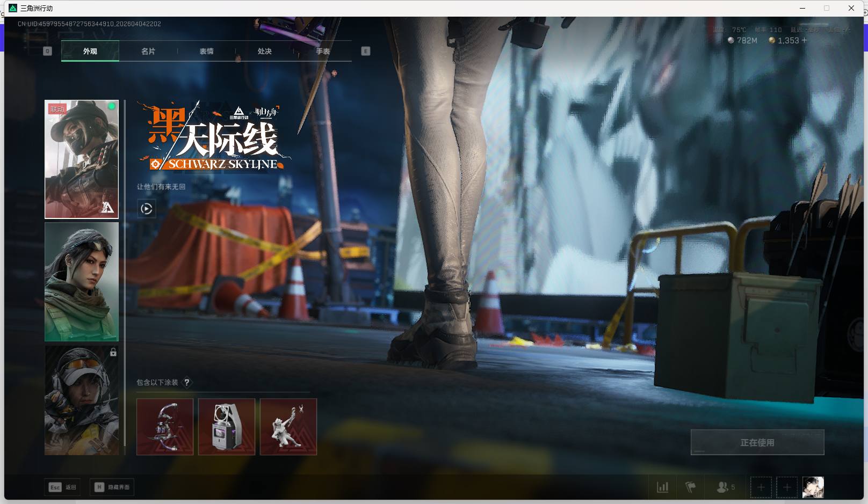
Task: Click the plus to top up 1,353
Action: (804, 40)
